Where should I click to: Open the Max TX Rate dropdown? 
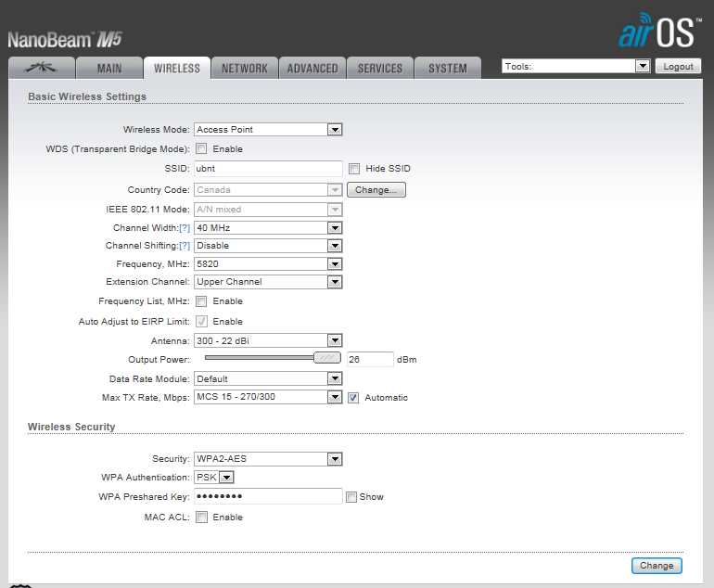268,397
